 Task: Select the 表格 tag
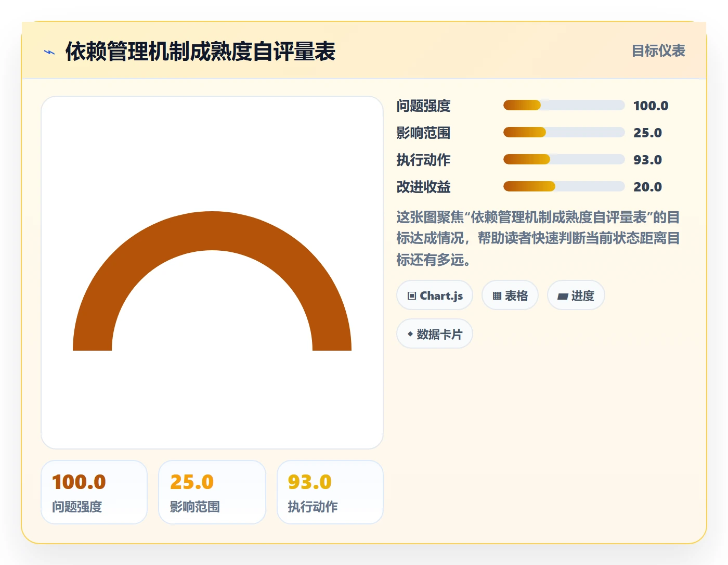(510, 296)
